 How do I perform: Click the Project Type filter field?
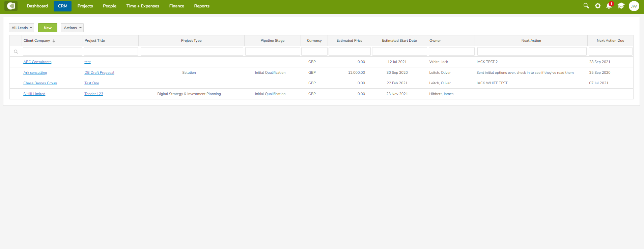pyautogui.click(x=192, y=51)
